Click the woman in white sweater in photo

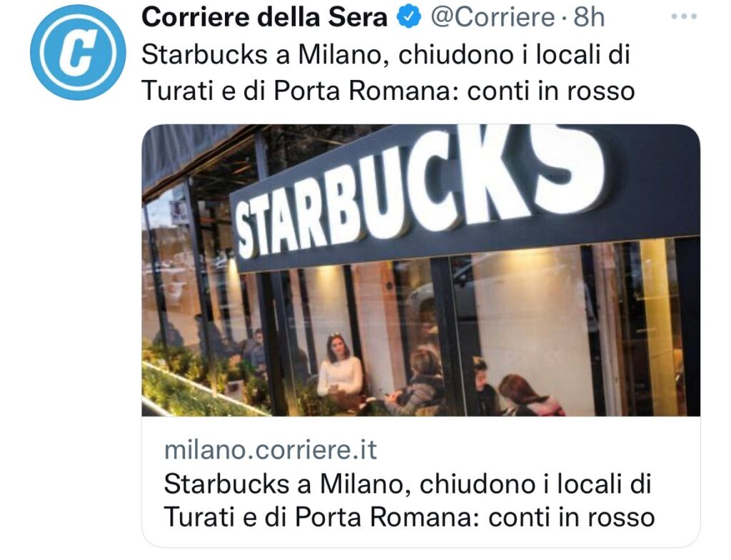click(340, 367)
